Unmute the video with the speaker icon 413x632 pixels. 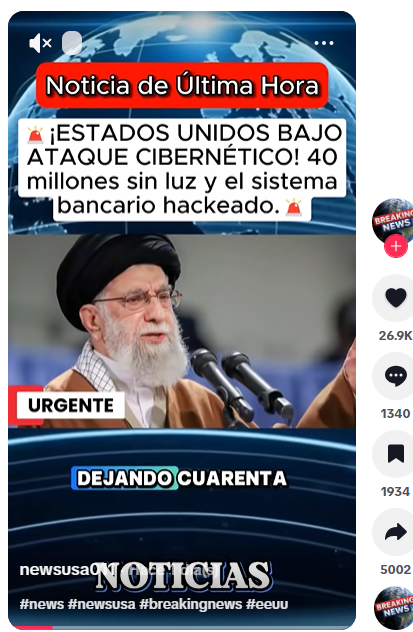40,43
